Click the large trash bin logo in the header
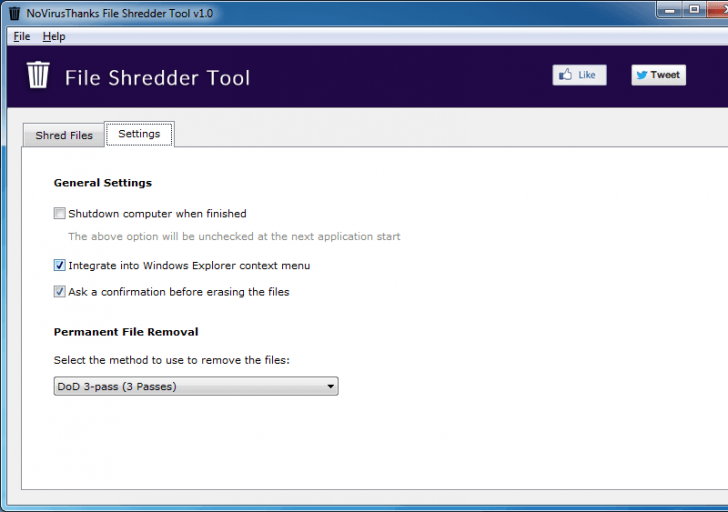This screenshot has height=512, width=728. (38, 75)
